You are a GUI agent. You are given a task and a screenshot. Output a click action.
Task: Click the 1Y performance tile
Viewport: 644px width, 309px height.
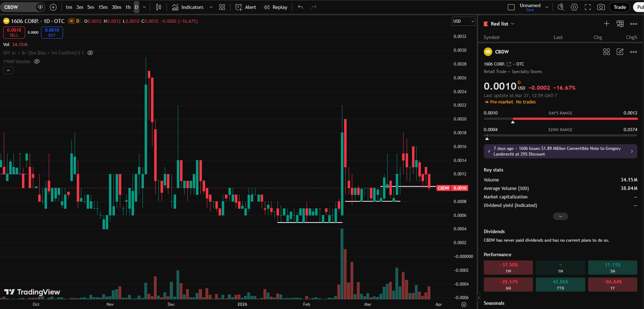tap(613, 284)
